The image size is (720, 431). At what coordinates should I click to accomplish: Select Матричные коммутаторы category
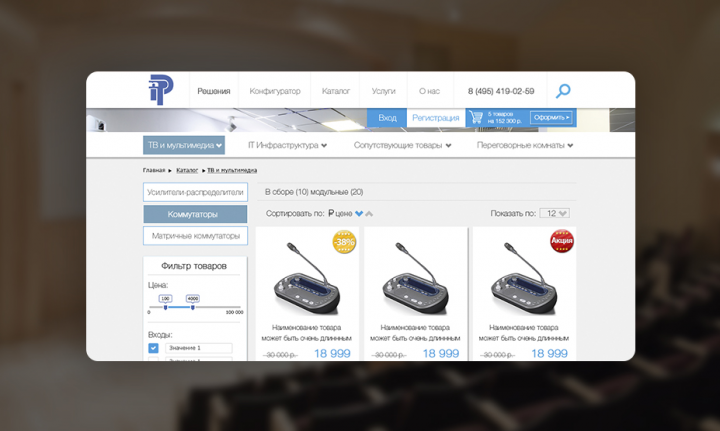[195, 236]
